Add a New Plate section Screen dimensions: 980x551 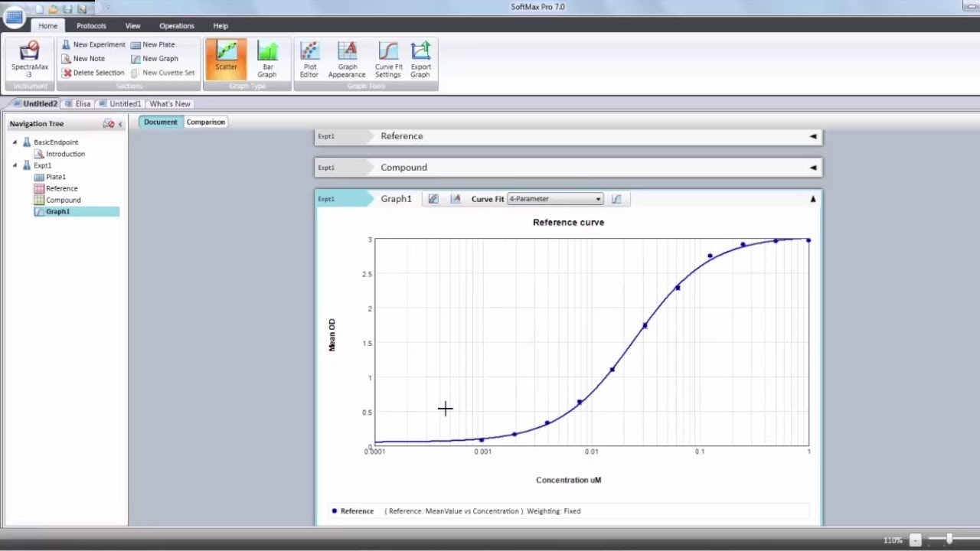(153, 44)
